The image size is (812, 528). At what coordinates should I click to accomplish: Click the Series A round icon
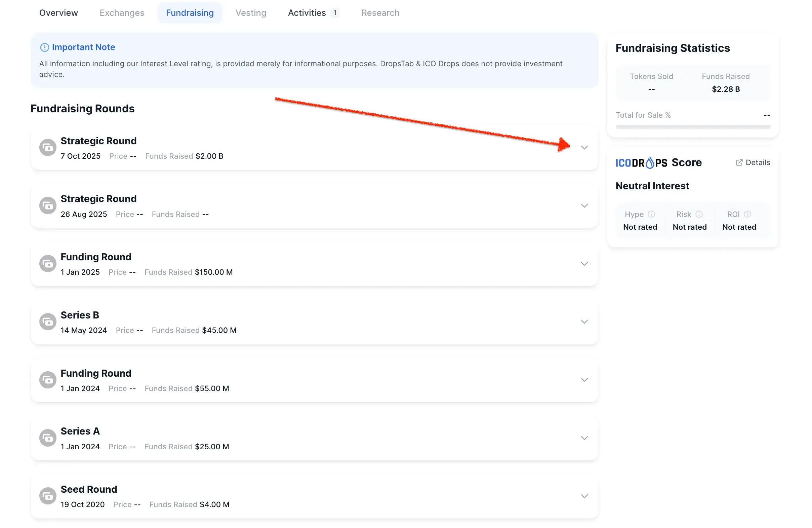pos(48,438)
